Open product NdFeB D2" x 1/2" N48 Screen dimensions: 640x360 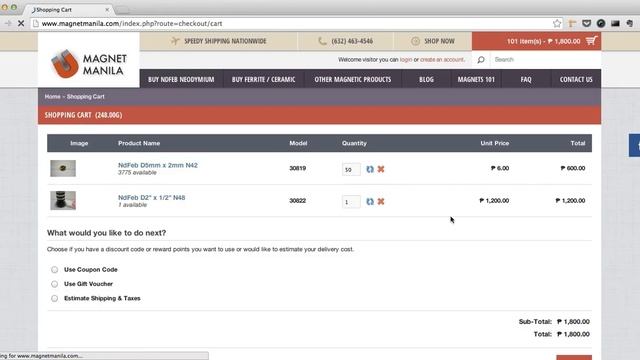151,197
